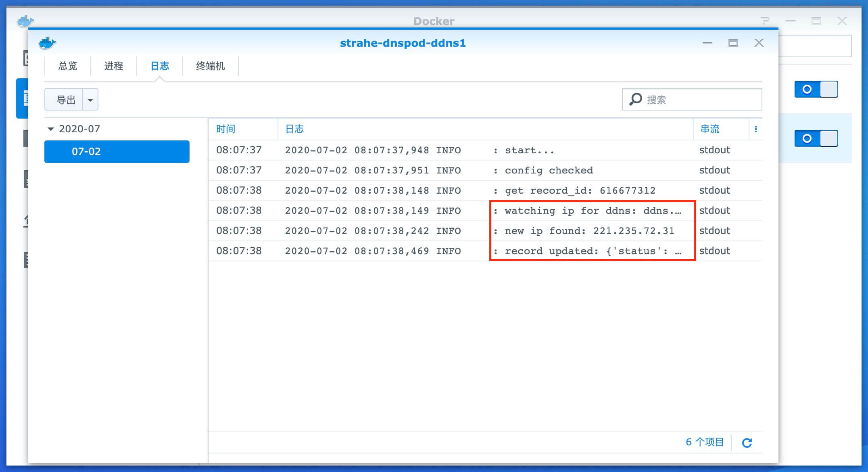Viewport: 868px width, 472px height.
Task: Open the 导出 dropdown arrow
Action: (x=90, y=100)
